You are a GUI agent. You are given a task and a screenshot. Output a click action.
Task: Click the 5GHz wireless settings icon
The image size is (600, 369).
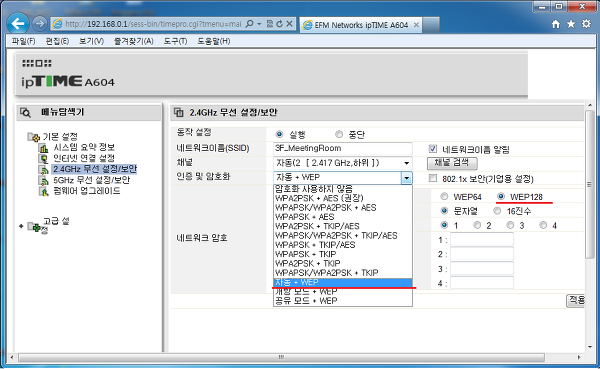tap(44, 180)
